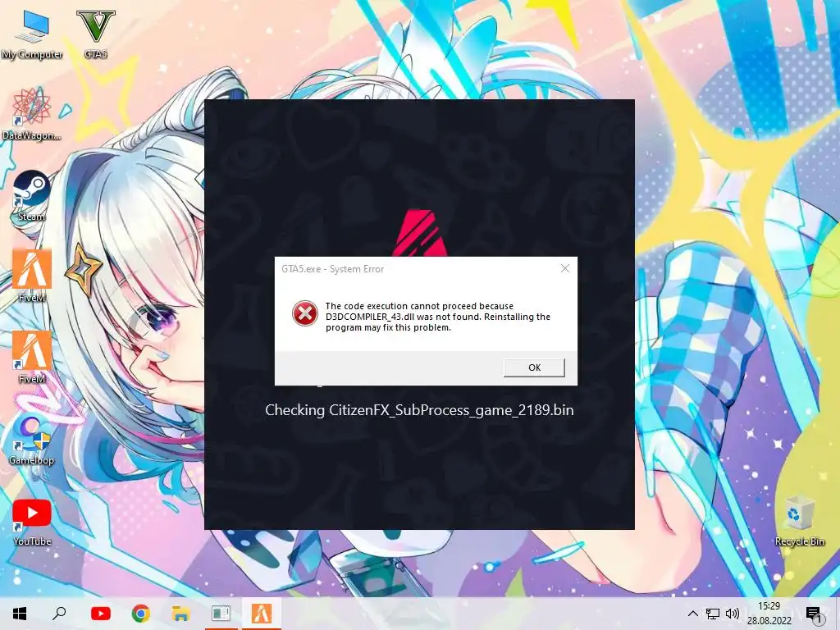
Task: Open the volume tray icon
Action: [x=733, y=614]
